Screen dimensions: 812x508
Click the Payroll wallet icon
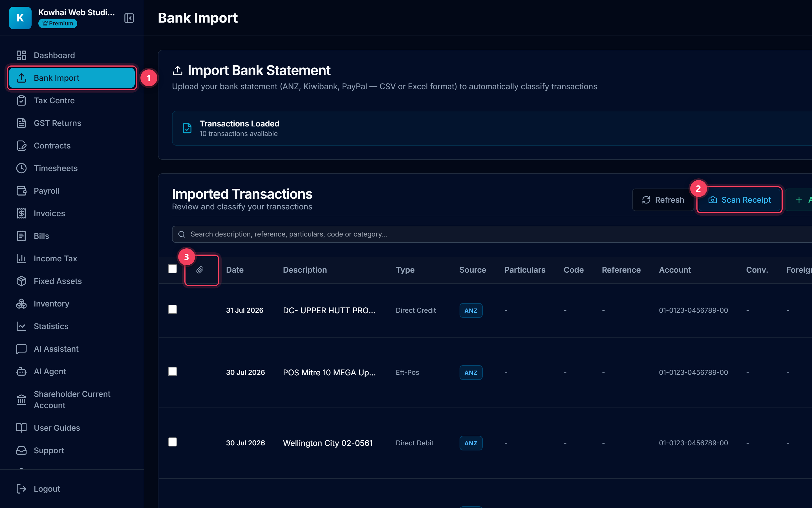pyautogui.click(x=21, y=191)
